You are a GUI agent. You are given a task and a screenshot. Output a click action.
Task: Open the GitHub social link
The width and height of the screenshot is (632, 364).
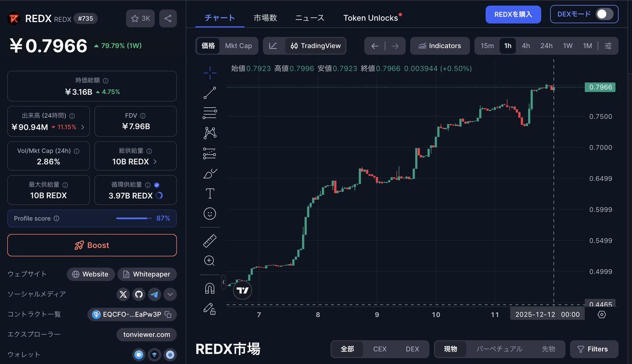139,294
